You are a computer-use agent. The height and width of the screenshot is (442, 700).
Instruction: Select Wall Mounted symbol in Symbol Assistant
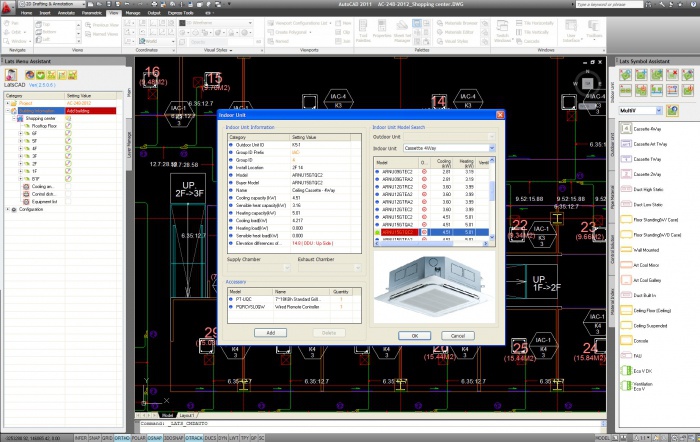pos(640,250)
